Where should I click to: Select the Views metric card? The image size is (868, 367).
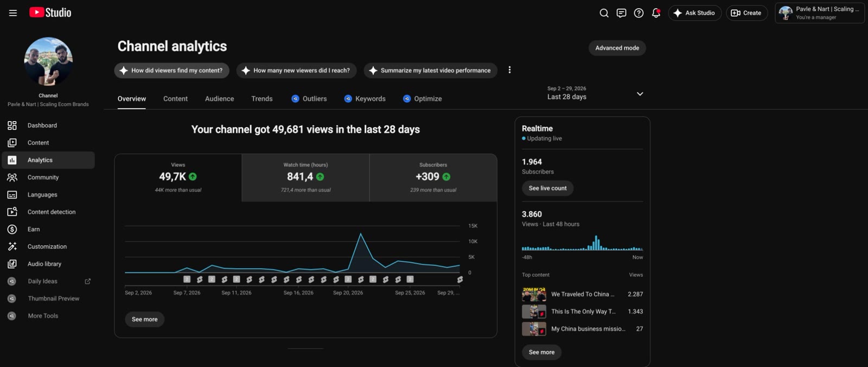178,178
